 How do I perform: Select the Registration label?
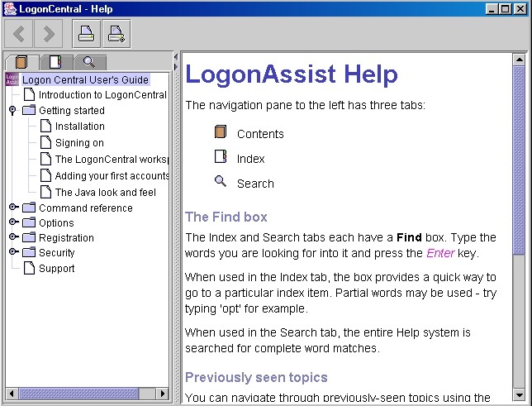(66, 238)
